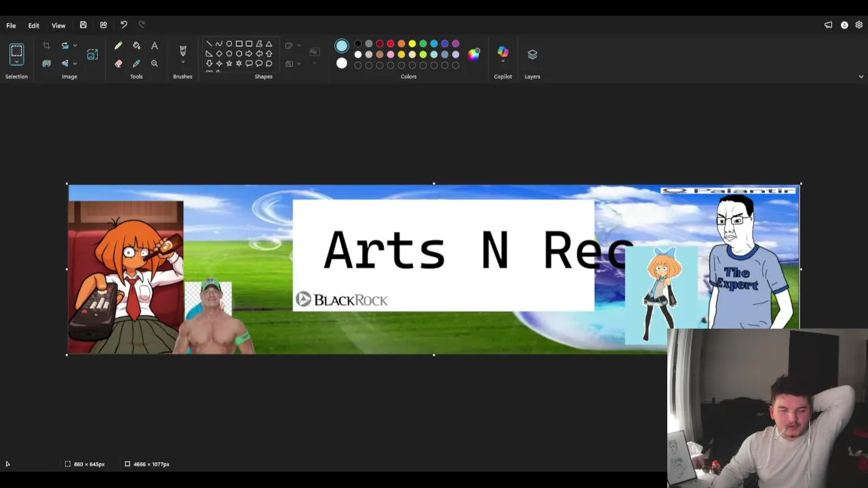Viewport: 868px width, 488px height.
Task: Choose the black color swatch
Action: (358, 44)
